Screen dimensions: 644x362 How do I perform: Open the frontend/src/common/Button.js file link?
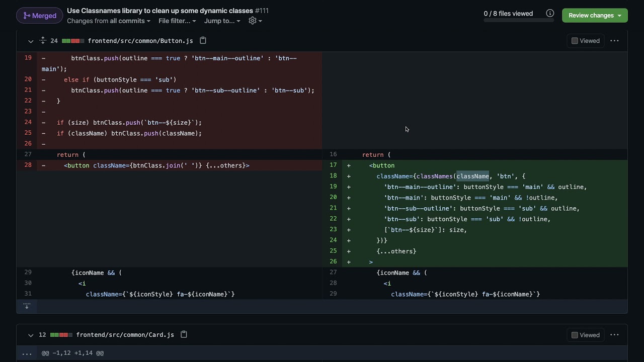[140, 41]
